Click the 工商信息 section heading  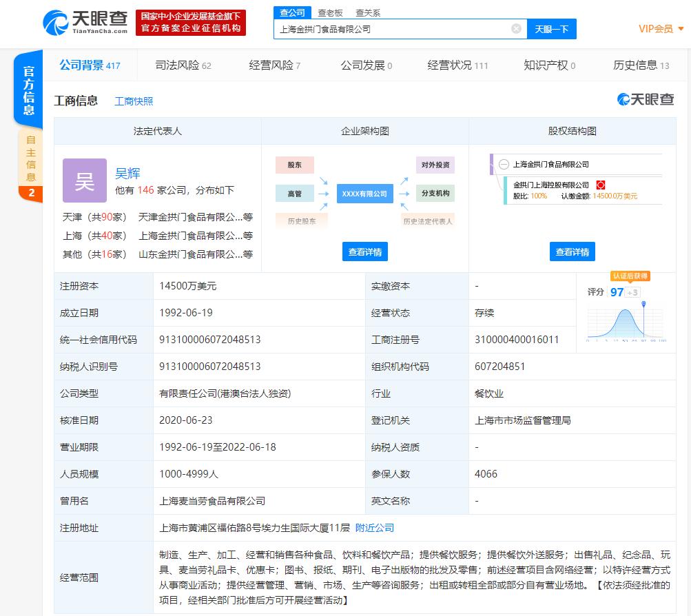click(x=76, y=101)
